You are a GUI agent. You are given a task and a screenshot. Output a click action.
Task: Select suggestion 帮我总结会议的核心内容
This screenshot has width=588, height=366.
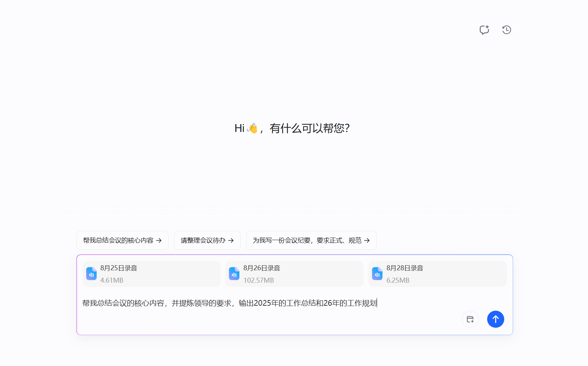tap(118, 240)
